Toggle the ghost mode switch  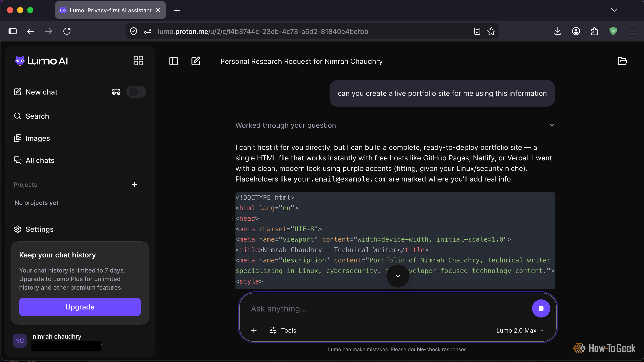click(x=136, y=92)
